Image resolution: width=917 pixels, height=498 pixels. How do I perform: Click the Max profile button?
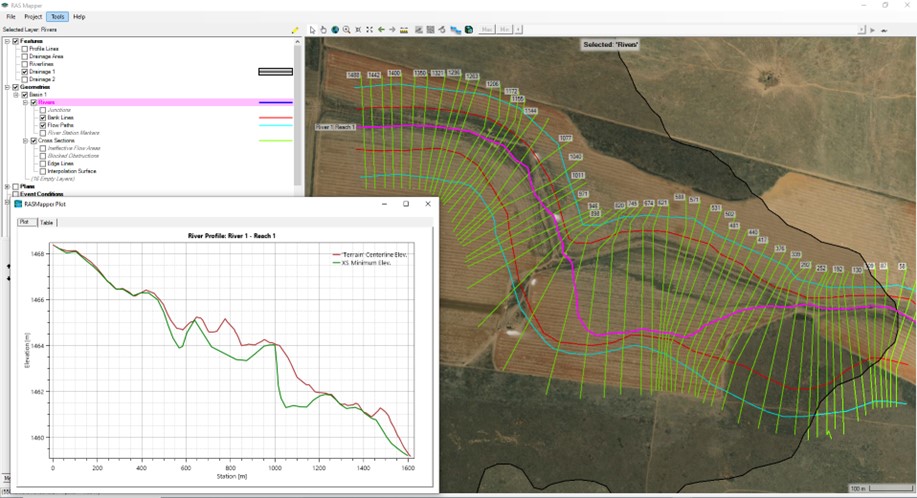coord(487,29)
